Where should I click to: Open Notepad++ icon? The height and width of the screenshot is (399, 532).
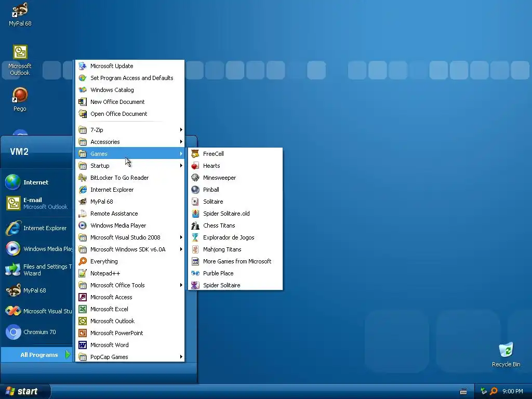click(x=83, y=273)
